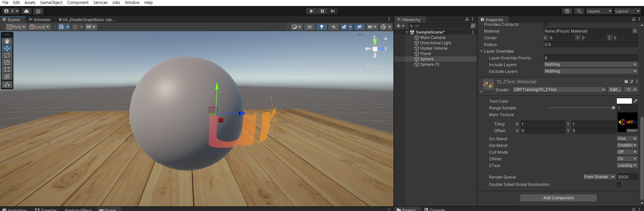Select the Rotate tool

point(7,55)
